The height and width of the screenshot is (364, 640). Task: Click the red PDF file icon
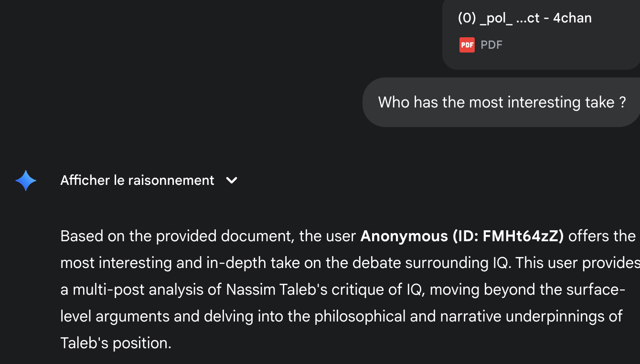(x=467, y=45)
